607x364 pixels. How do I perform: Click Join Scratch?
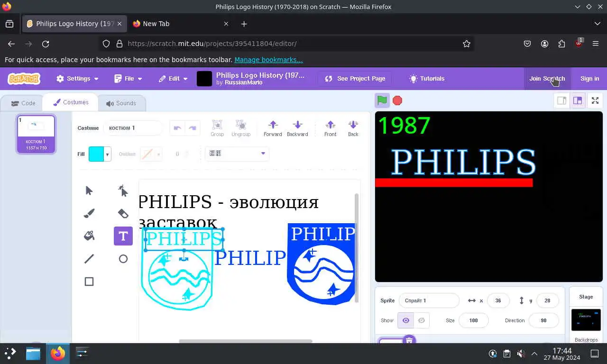[x=547, y=79]
